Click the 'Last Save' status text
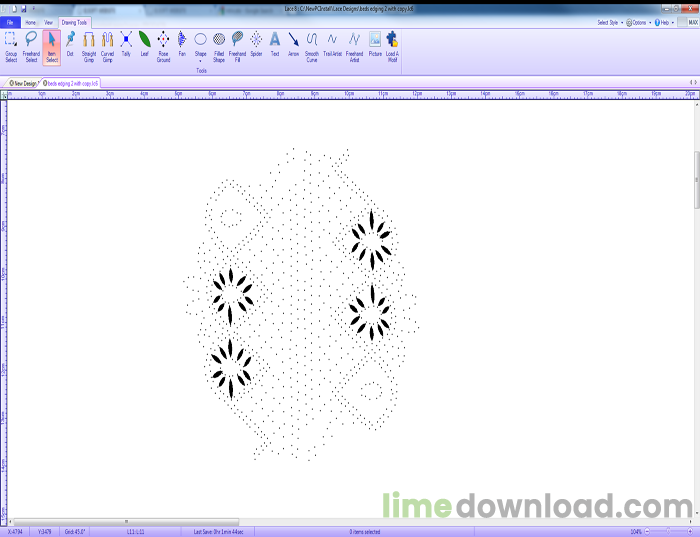 [x=218, y=532]
